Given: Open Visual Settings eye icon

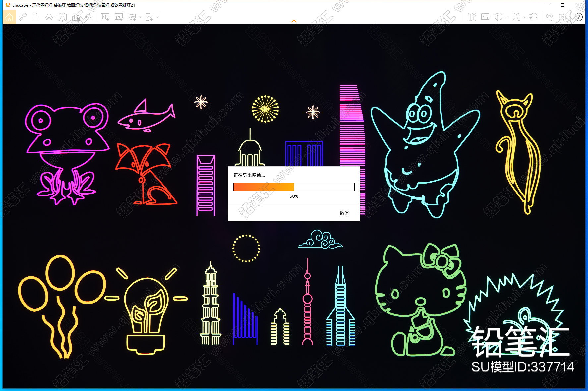Looking at the screenshot, I should pos(549,17).
